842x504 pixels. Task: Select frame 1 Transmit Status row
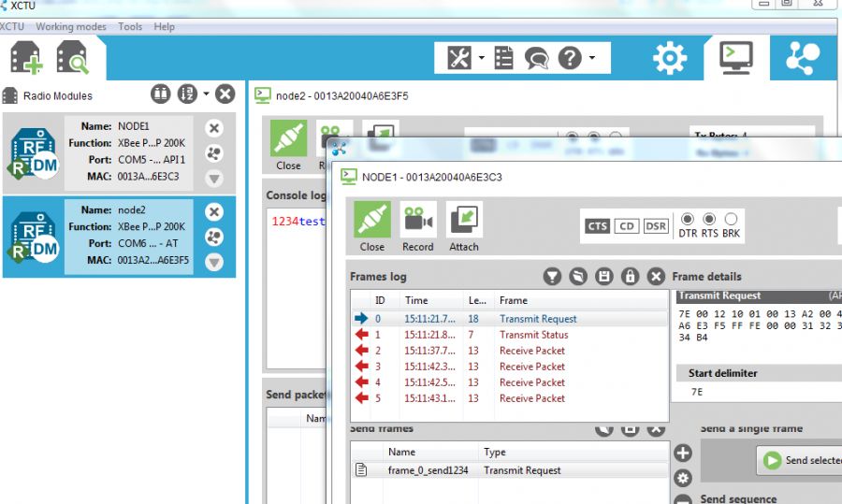[x=510, y=335]
